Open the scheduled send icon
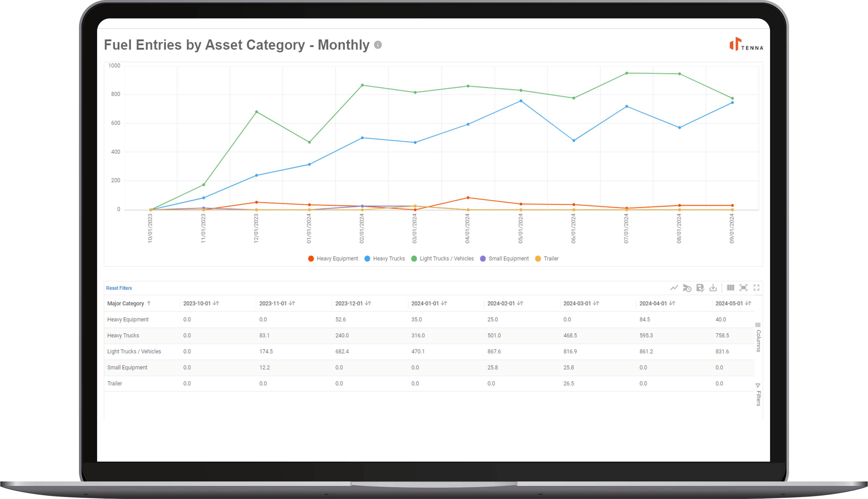868x499 pixels. [x=687, y=288]
